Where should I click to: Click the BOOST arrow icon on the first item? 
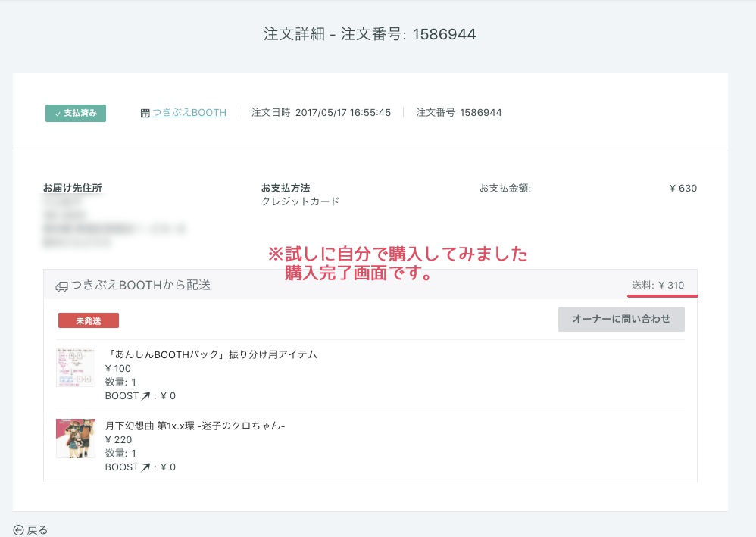(147, 395)
